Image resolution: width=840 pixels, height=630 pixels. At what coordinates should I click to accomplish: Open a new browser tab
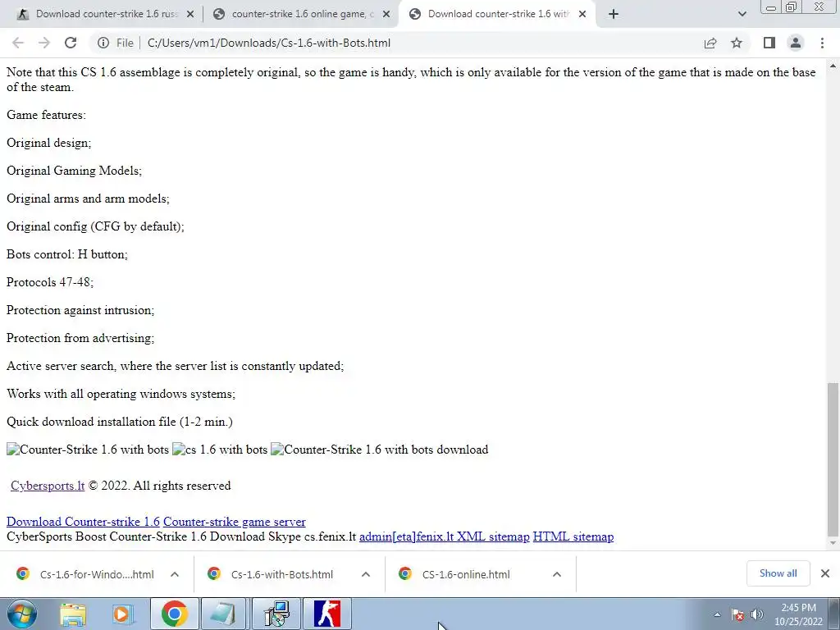614,14
